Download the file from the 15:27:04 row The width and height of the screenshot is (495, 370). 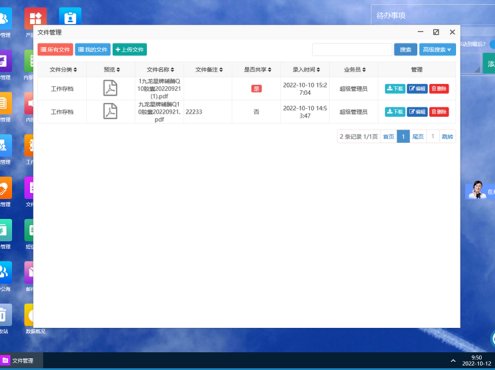click(395, 89)
